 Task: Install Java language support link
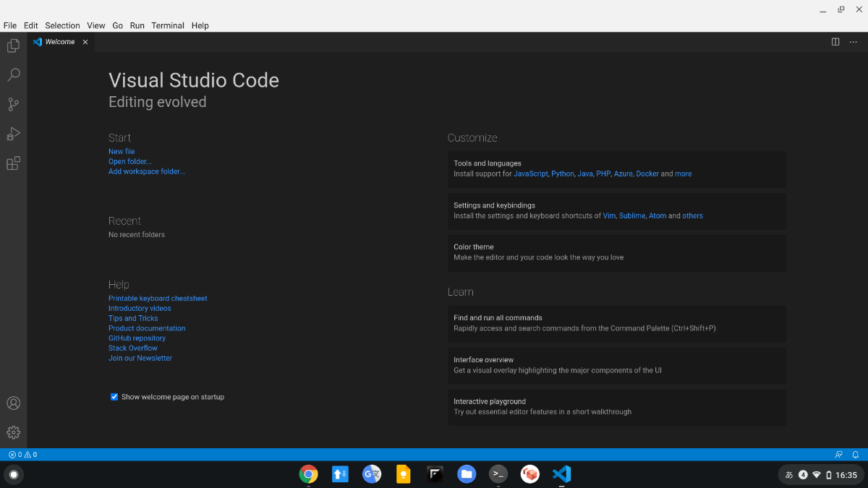tap(585, 174)
